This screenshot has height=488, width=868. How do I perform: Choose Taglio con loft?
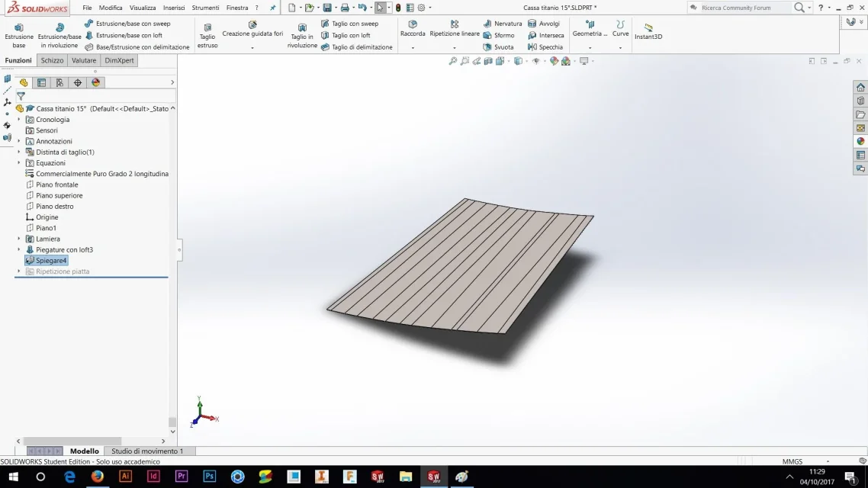[x=346, y=35]
